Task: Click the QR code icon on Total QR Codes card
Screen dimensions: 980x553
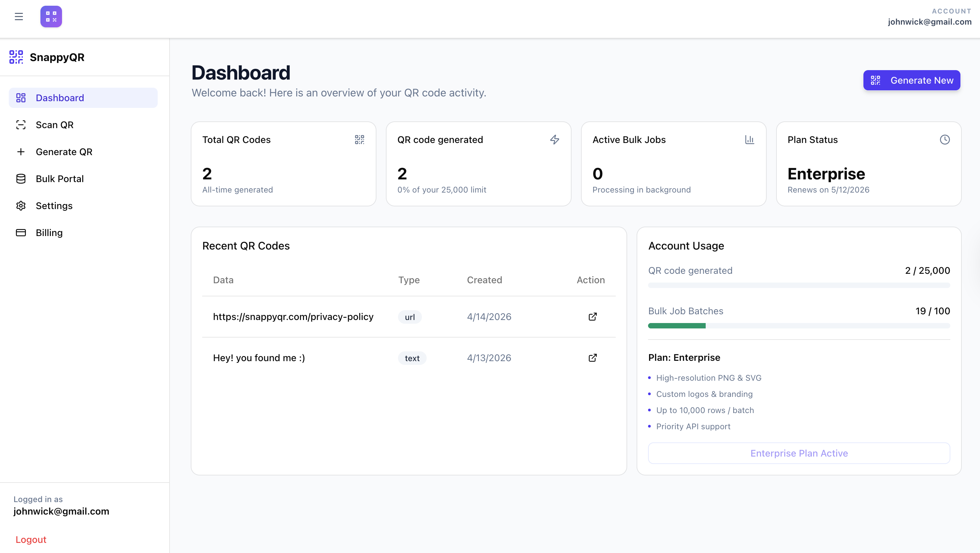Action: pyautogui.click(x=359, y=140)
